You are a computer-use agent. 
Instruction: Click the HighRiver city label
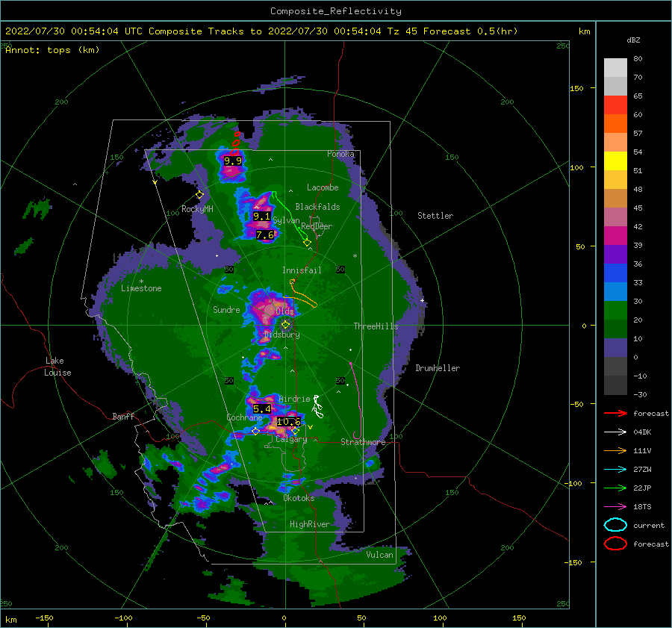click(x=310, y=524)
